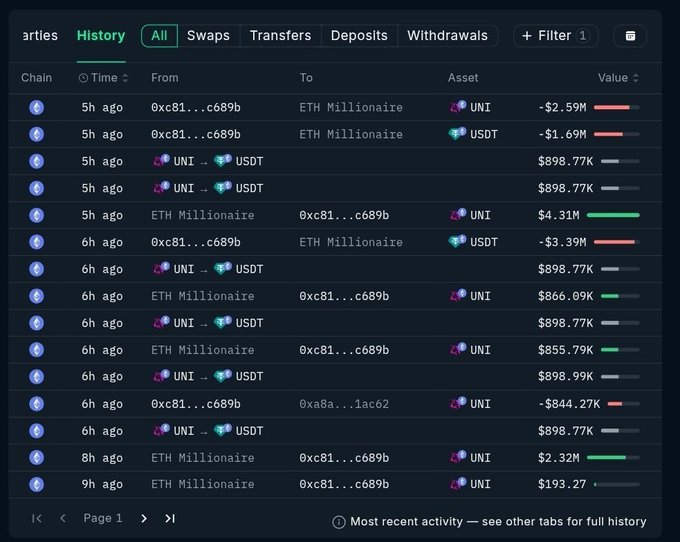Open the partially visible Counterparties tab

pos(40,36)
